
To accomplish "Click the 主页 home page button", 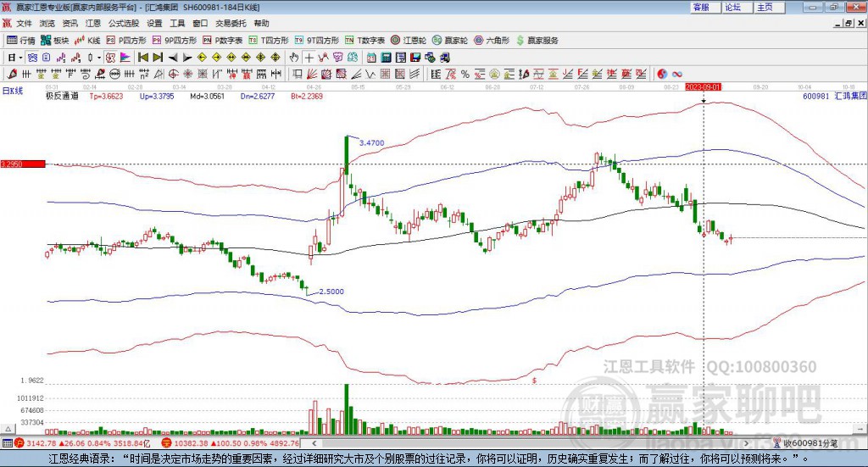I will pos(770,7).
